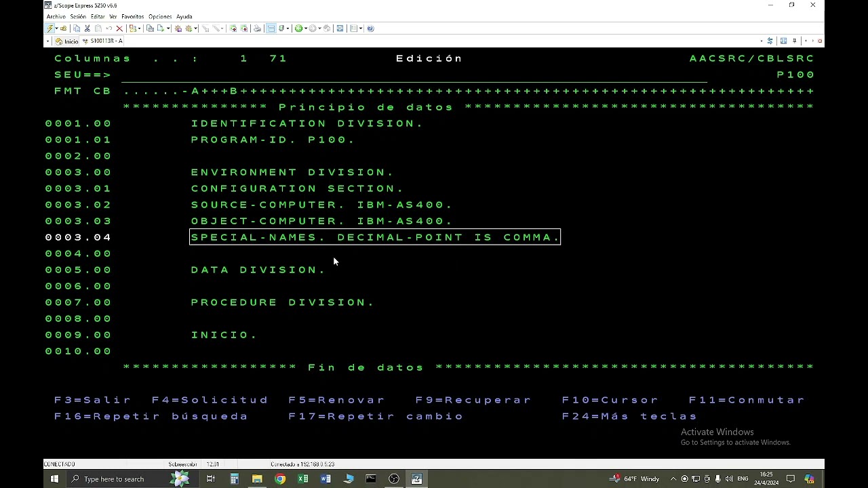Click the printer icon in toolbar
The image size is (868, 488).
click(257, 28)
